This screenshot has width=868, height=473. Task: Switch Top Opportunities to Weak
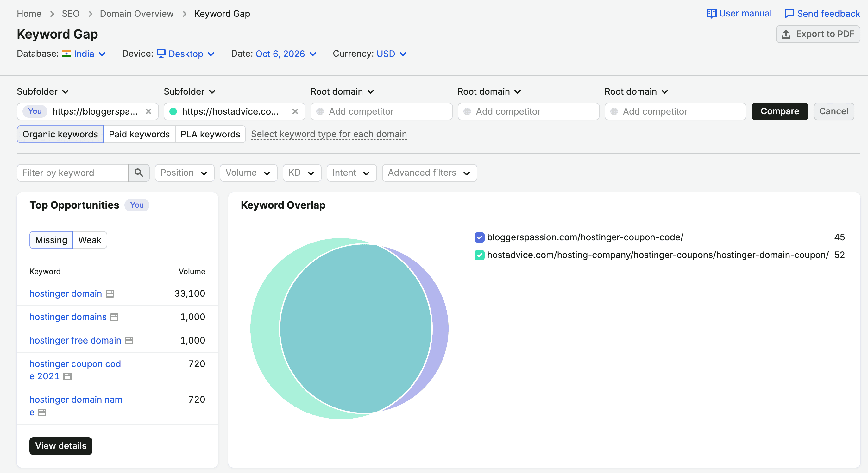(90, 240)
